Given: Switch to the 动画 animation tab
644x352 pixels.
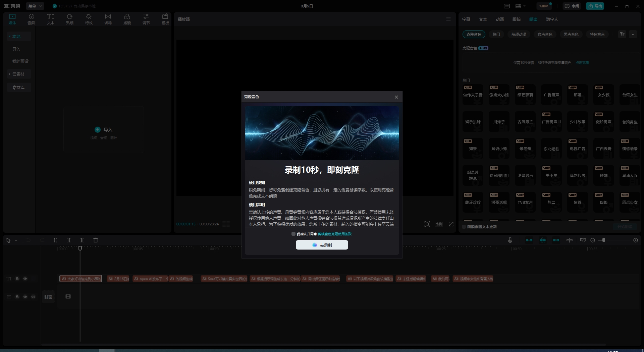Looking at the screenshot, I should 500,19.
